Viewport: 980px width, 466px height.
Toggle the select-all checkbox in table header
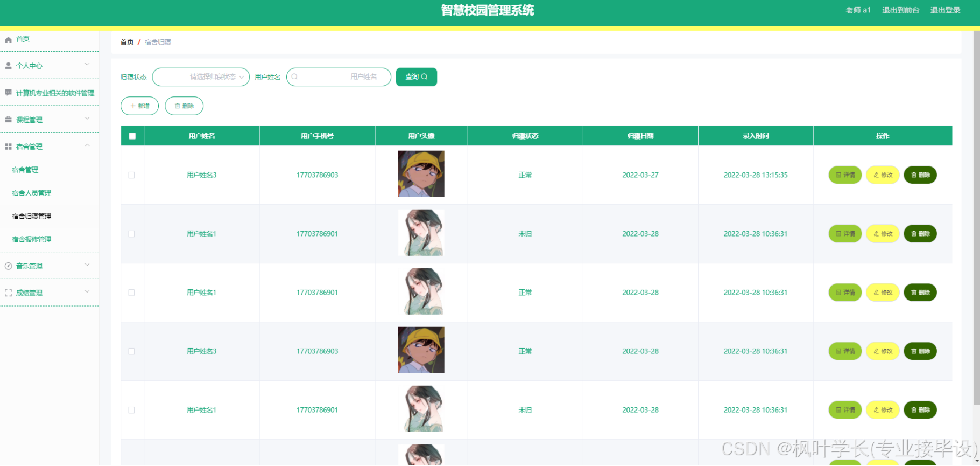coord(132,136)
